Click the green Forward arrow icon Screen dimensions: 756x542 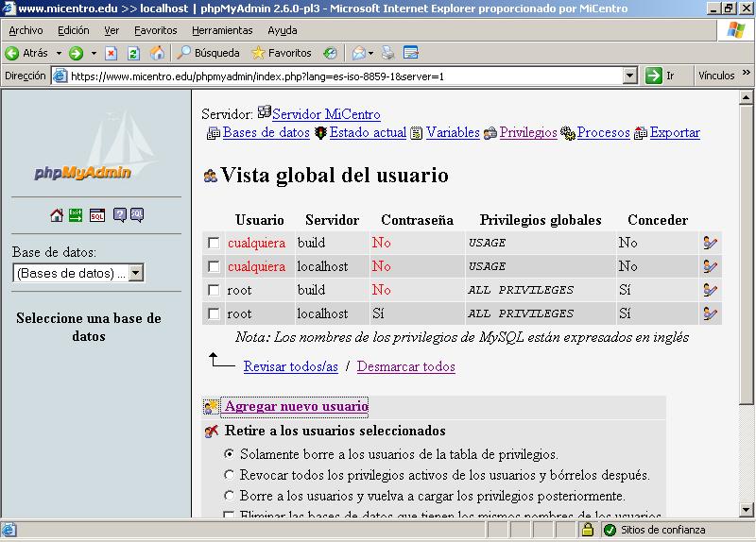(76, 53)
